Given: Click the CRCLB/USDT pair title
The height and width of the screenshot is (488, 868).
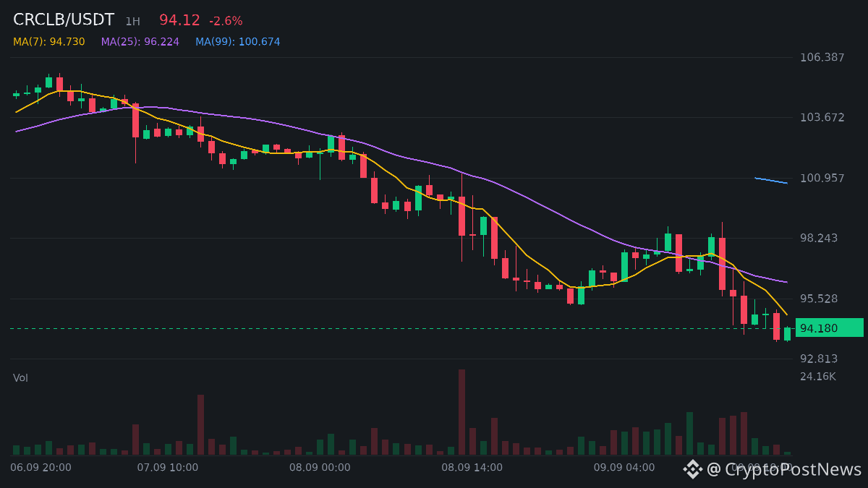Looking at the screenshot, I should [64, 20].
